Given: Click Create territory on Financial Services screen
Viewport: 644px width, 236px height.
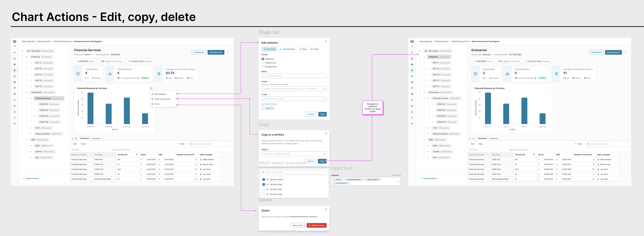Looking at the screenshot, I should (x=31, y=179).
